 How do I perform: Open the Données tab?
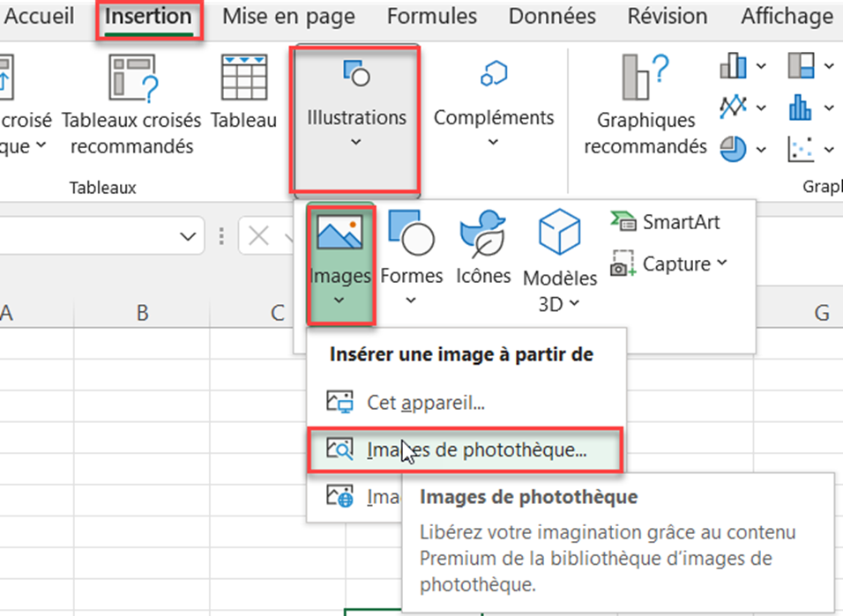552,16
